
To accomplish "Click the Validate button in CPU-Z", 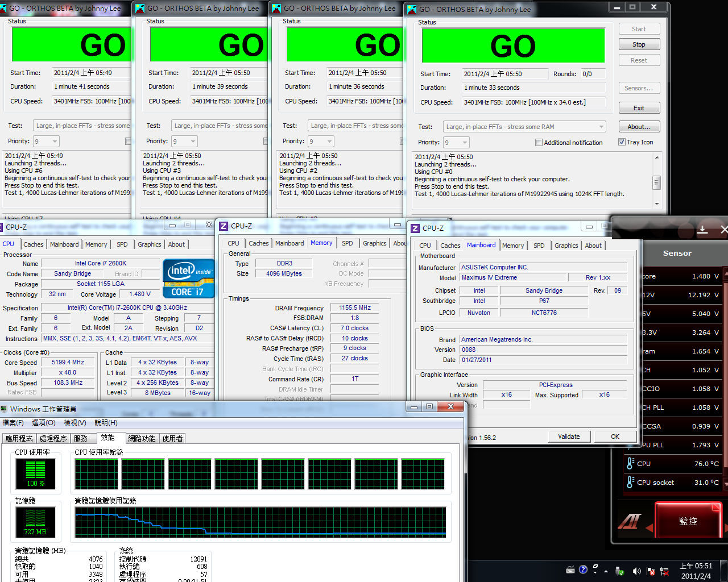I will [569, 436].
